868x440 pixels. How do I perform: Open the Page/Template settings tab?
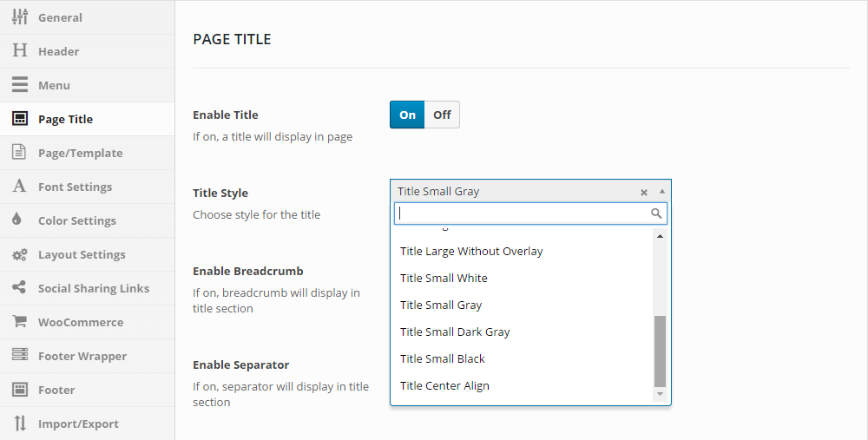click(80, 153)
